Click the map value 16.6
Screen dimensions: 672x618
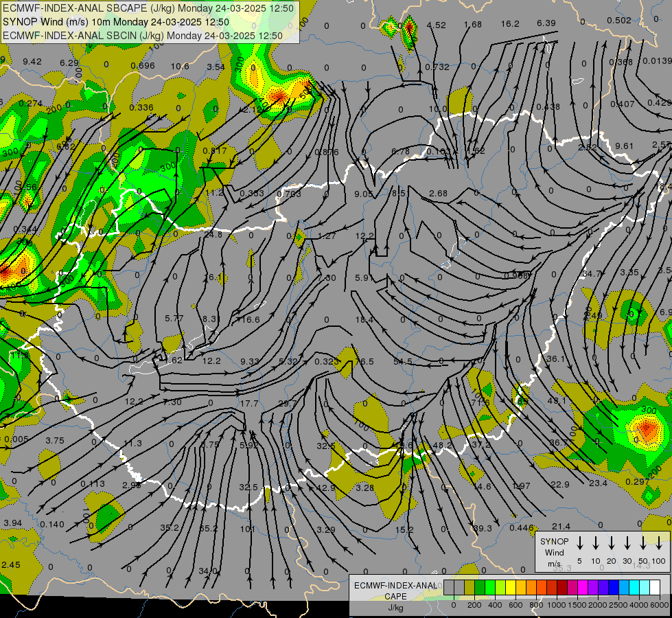pos(251,319)
